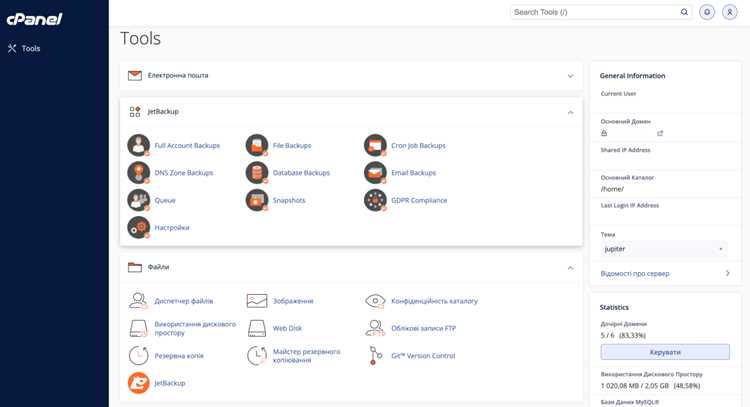Open Git Version Control icon
The width and height of the screenshot is (750, 407).
point(375,355)
